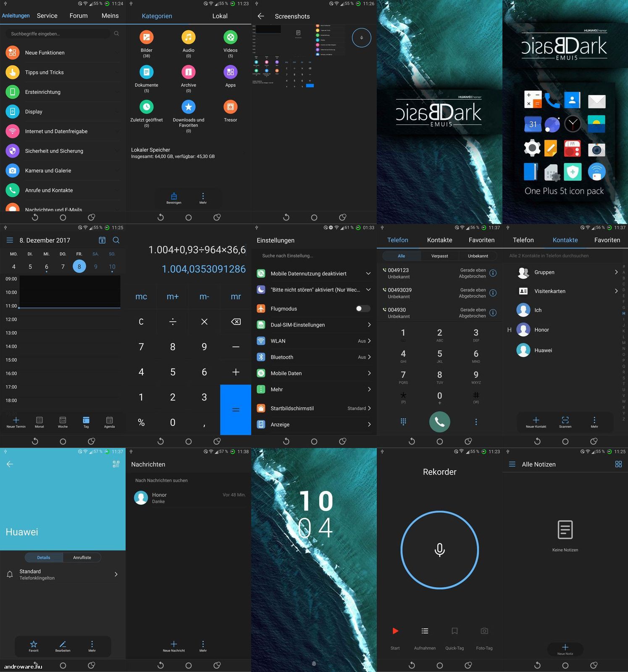The height and width of the screenshot is (672, 628).
Task: Open Kontakte tab in phone dialer
Action: [x=439, y=240]
